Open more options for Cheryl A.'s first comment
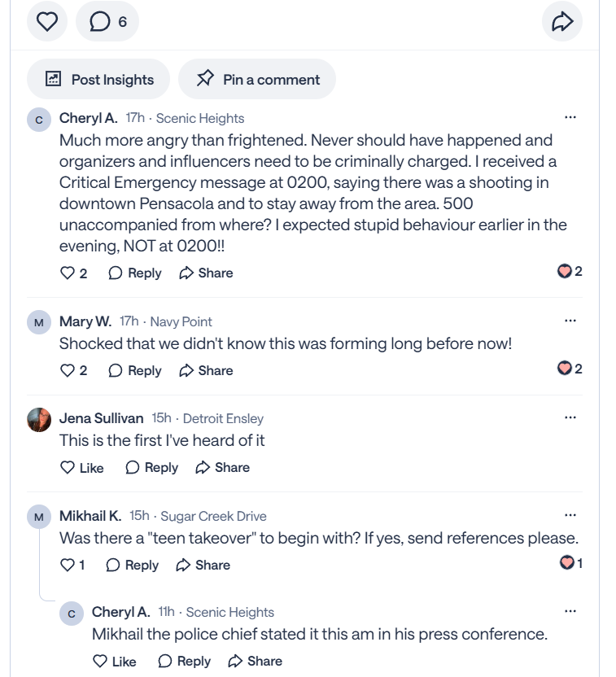The height and width of the screenshot is (677, 616). click(570, 117)
